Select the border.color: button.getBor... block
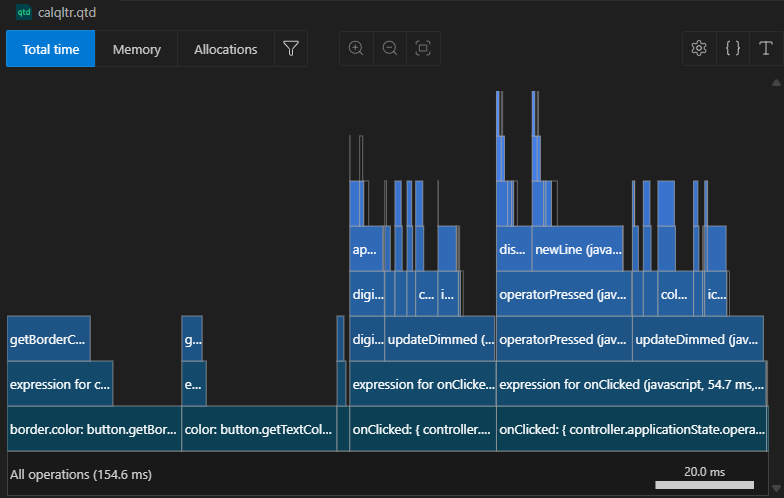This screenshot has width=784, height=498. coord(94,429)
